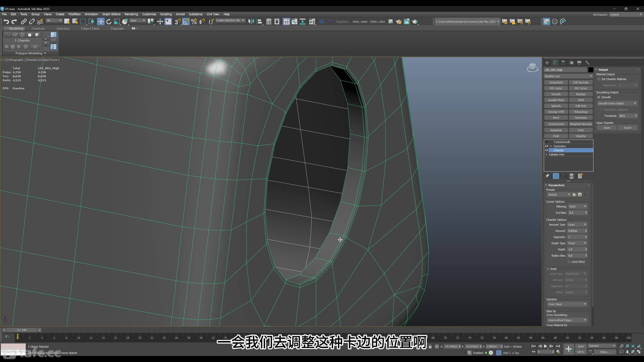Open Smooth Entire Object dropdown
The width and height of the screenshot is (644, 362).
617,103
